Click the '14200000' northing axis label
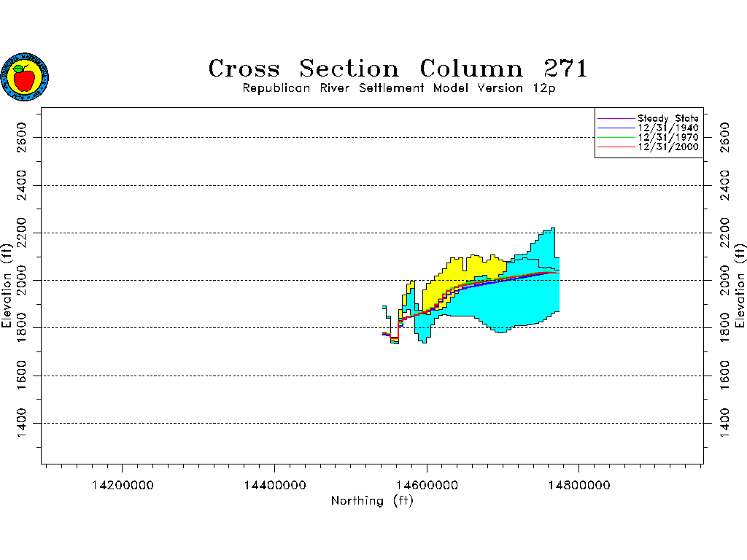The height and width of the screenshot is (560, 747). coord(123,485)
